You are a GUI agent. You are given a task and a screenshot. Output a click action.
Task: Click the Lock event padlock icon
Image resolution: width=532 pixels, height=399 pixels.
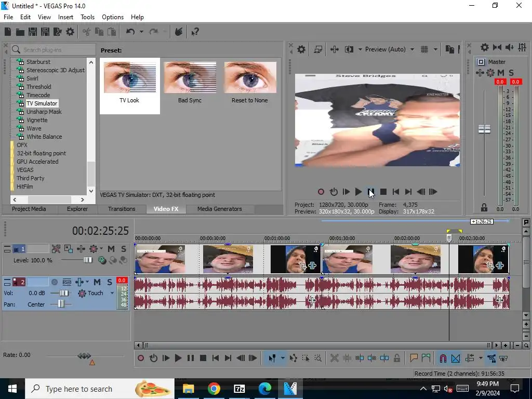pyautogui.click(x=396, y=358)
